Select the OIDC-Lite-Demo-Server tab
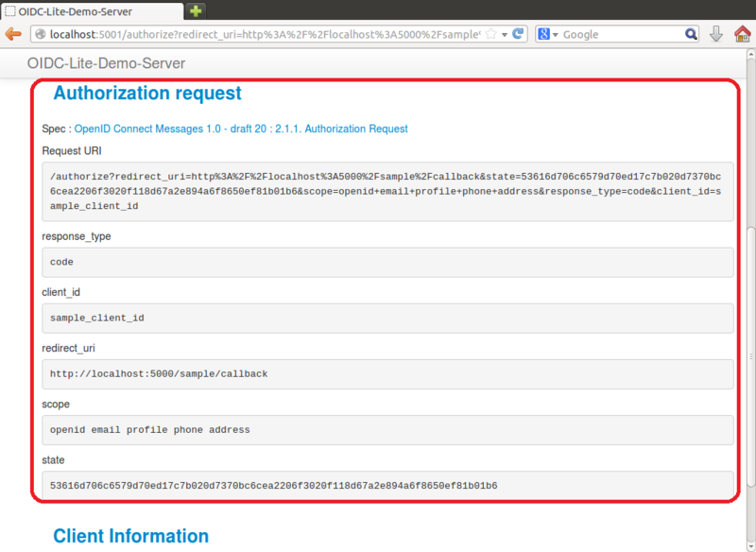 point(93,11)
